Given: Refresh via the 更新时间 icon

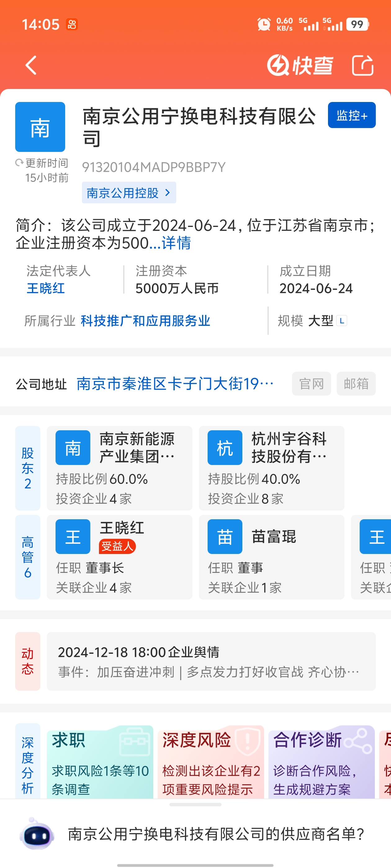Looking at the screenshot, I should pyautogui.click(x=19, y=163).
